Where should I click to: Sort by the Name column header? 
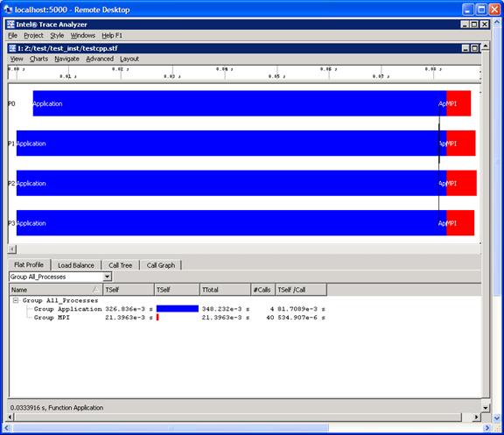pyautogui.click(x=56, y=290)
